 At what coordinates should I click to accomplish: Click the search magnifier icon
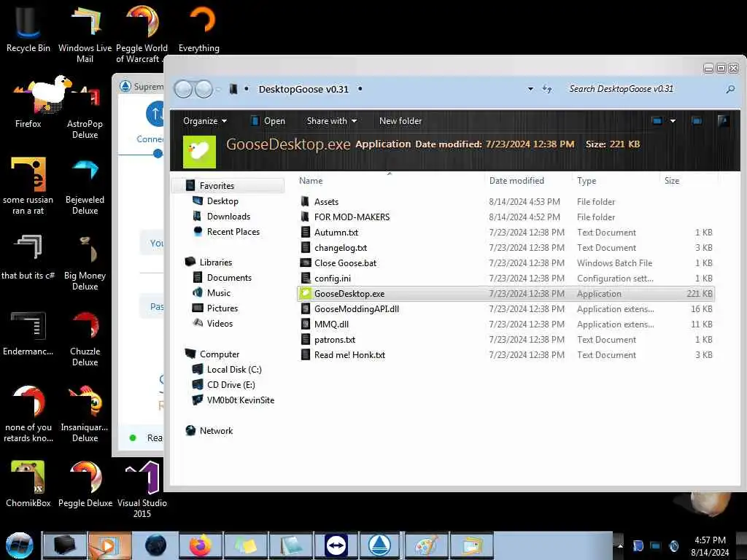(729, 89)
